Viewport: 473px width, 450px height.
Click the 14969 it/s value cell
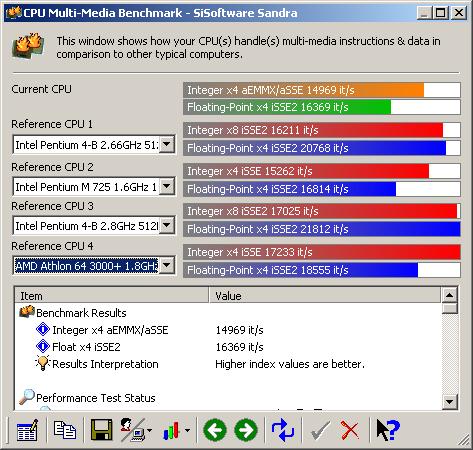click(239, 330)
